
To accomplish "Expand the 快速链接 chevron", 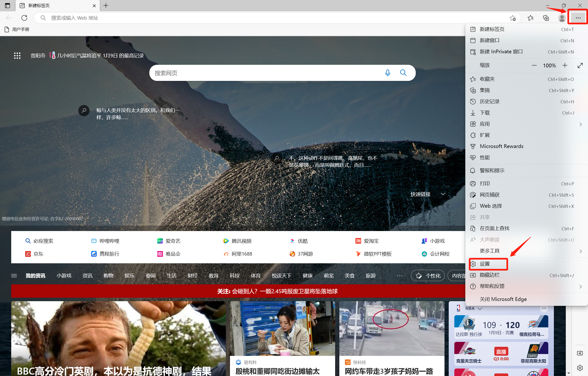I will coord(443,194).
